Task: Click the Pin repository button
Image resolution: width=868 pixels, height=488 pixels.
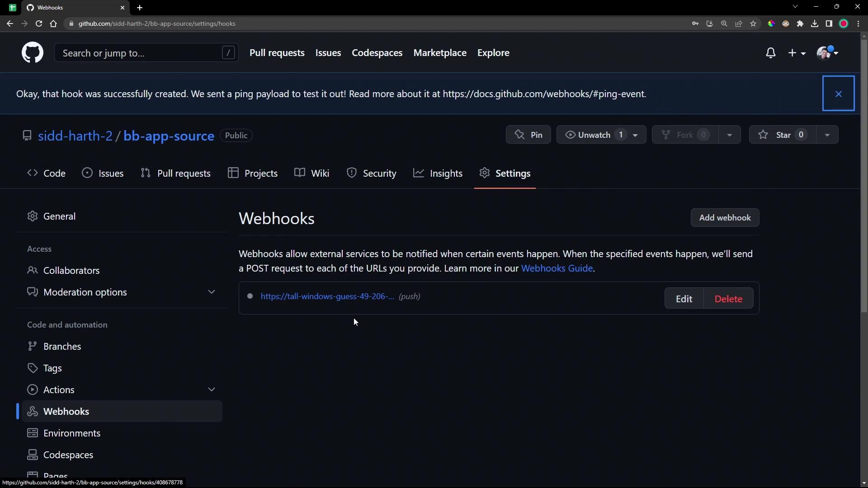Action: (x=528, y=135)
